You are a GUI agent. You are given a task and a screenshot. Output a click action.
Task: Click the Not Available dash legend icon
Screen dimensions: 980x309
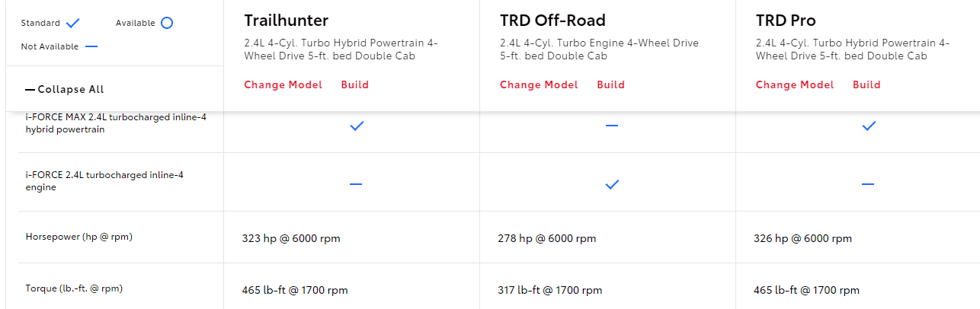click(91, 47)
